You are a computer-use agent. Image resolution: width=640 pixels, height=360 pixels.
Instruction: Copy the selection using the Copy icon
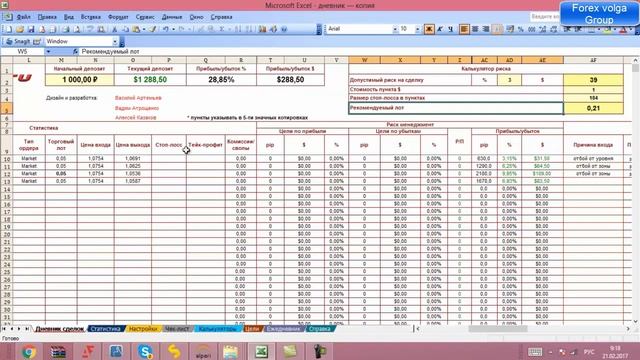(x=125, y=29)
